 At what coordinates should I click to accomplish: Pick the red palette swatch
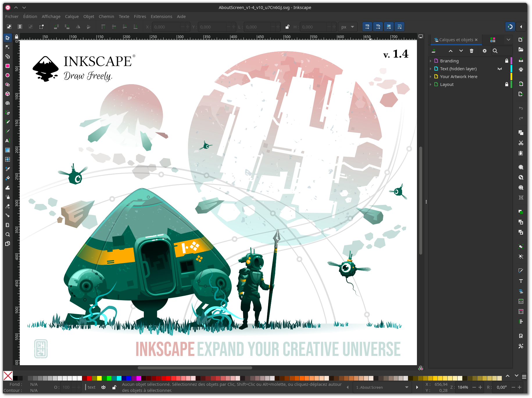(89, 378)
